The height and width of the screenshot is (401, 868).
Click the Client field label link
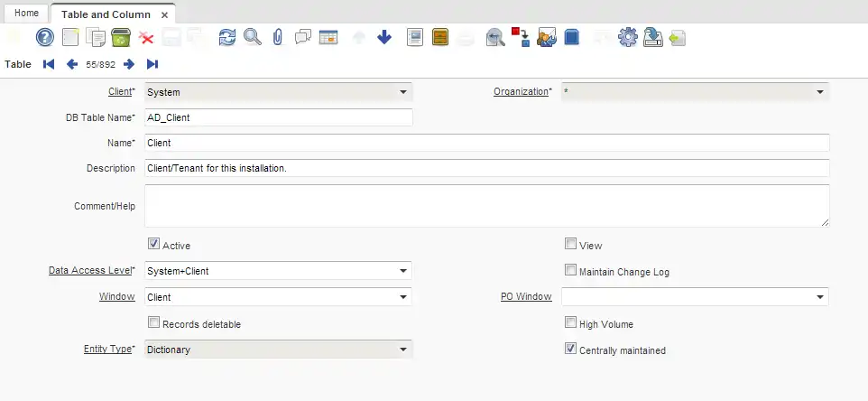[x=120, y=91]
